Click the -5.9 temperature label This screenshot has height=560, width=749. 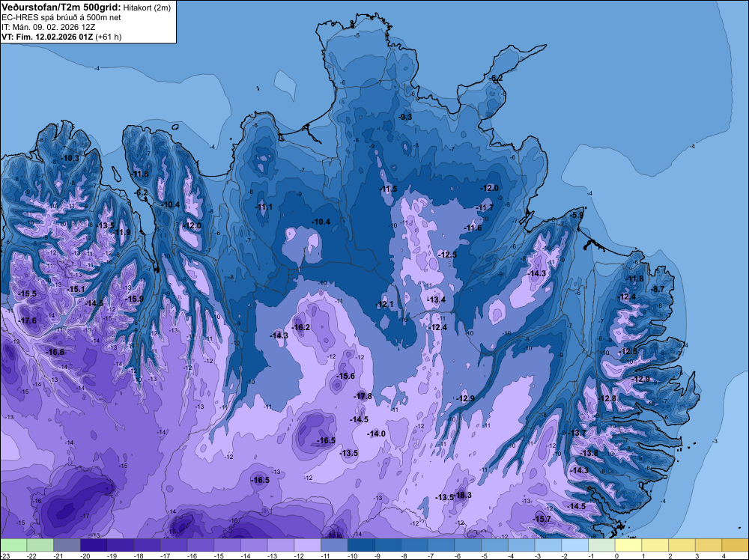[x=577, y=216]
